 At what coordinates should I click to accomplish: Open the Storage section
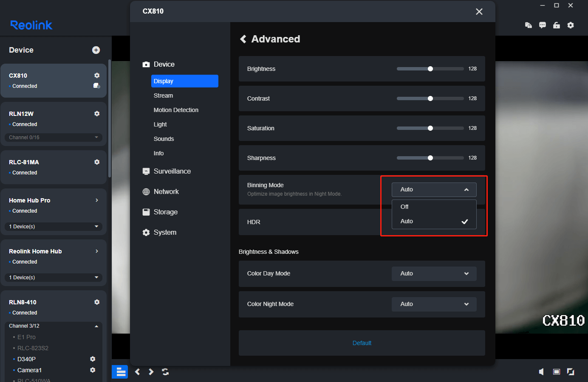tap(160, 212)
